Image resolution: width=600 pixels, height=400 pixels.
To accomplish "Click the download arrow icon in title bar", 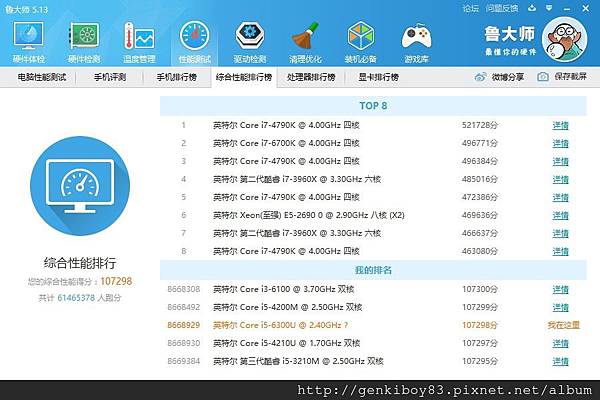I will pyautogui.click(x=532, y=8).
